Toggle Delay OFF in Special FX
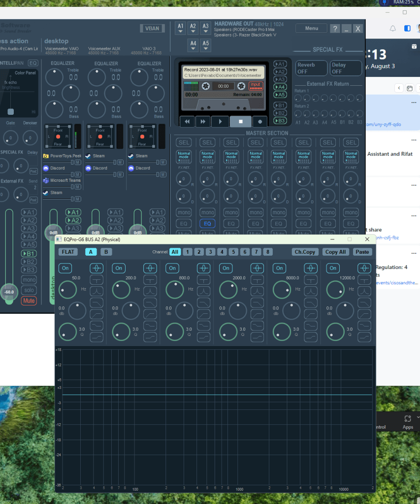This screenshot has width=420, height=504. [x=346, y=68]
